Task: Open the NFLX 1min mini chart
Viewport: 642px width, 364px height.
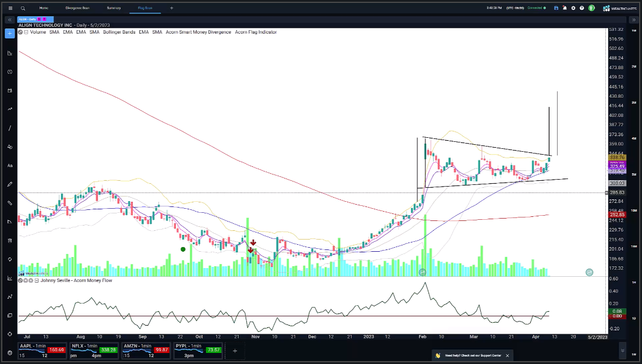Action: 94,351
